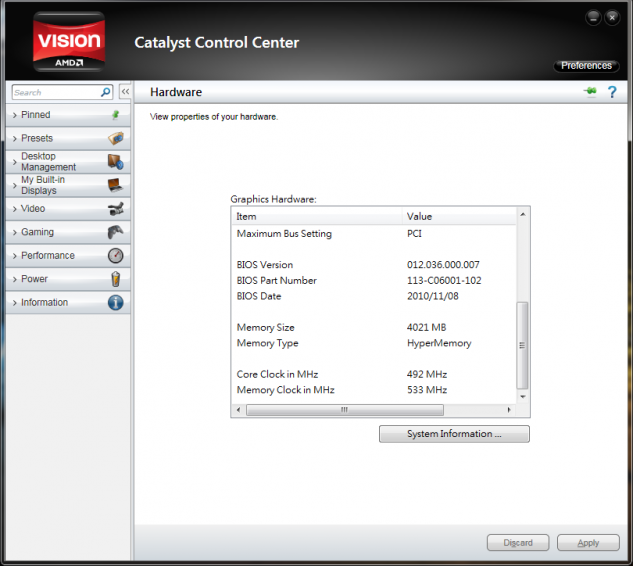
Task: Select the Maximum Bus Setting row
Action: [374, 234]
